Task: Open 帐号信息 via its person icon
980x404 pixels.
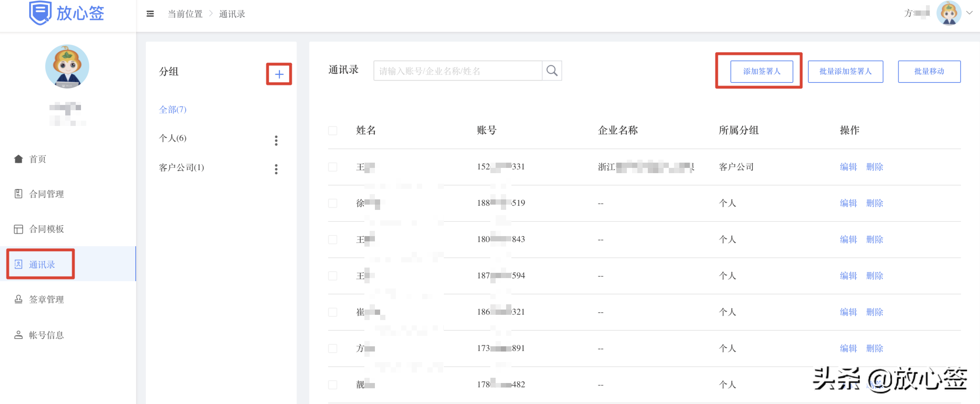Action: (18, 335)
